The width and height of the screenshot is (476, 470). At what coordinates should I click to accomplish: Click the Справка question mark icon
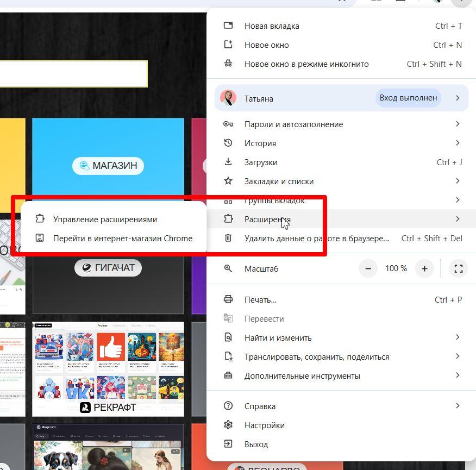pos(228,406)
